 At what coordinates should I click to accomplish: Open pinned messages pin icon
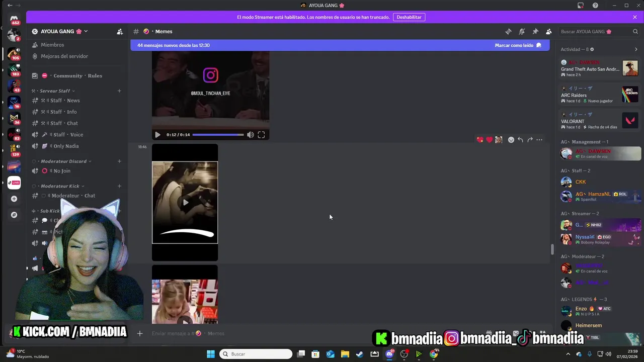click(535, 31)
